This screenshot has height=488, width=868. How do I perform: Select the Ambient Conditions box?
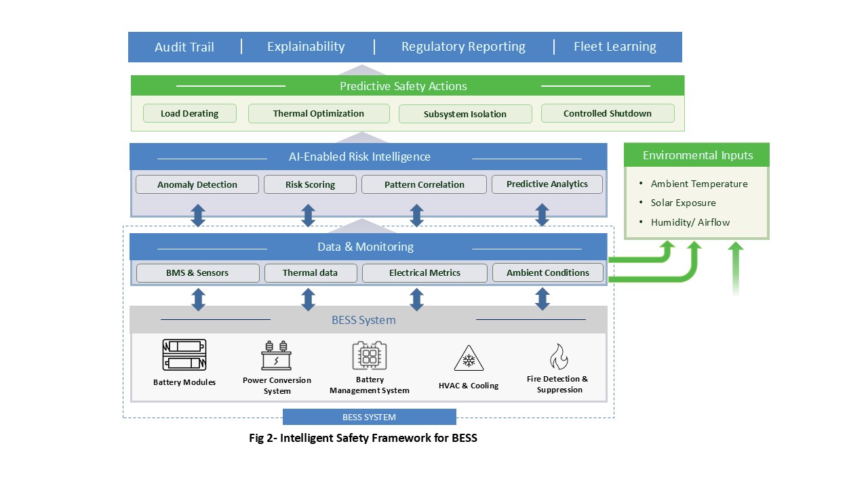548,272
